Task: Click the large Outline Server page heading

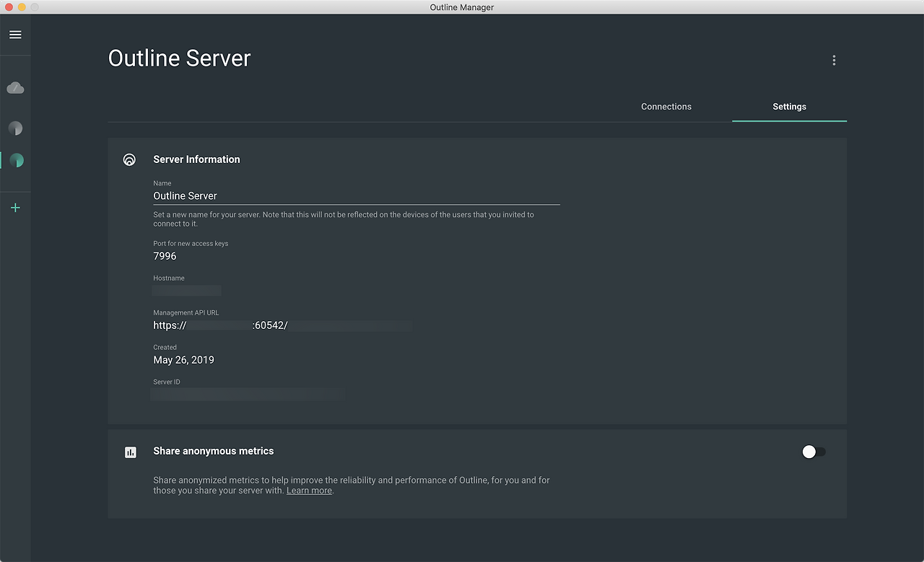Action: (180, 58)
